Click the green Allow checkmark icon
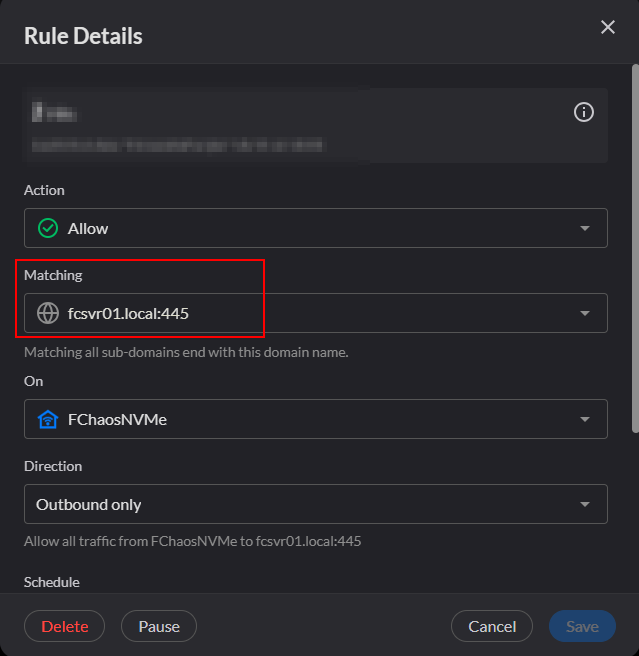The height and width of the screenshot is (656, 639). click(48, 228)
